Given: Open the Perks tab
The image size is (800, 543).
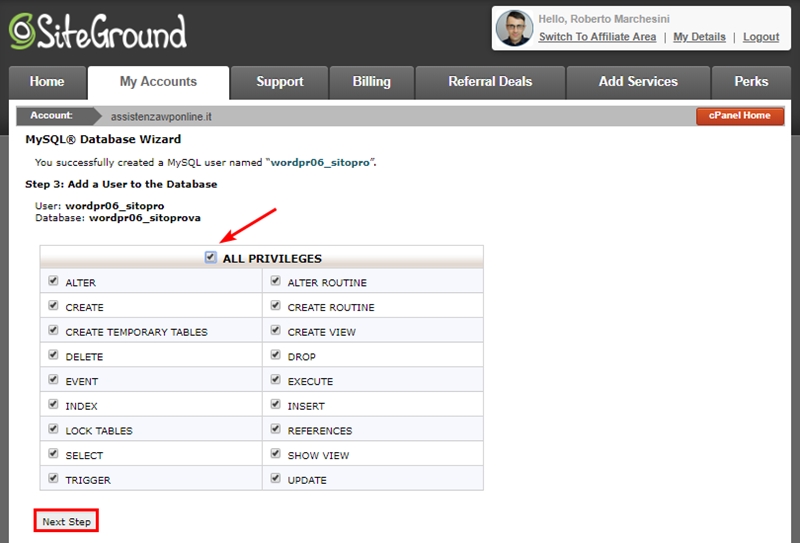Looking at the screenshot, I should click(x=751, y=82).
